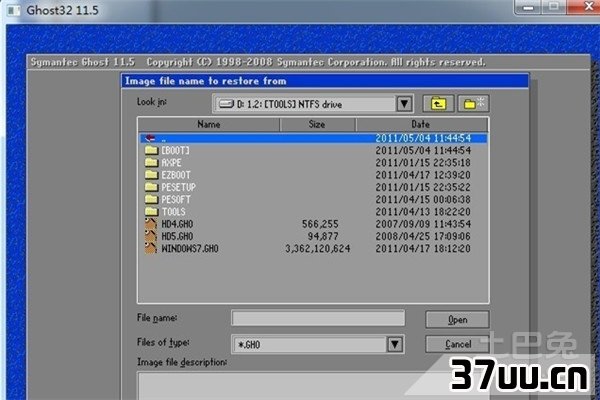Click the size value 566,255

(x=320, y=224)
